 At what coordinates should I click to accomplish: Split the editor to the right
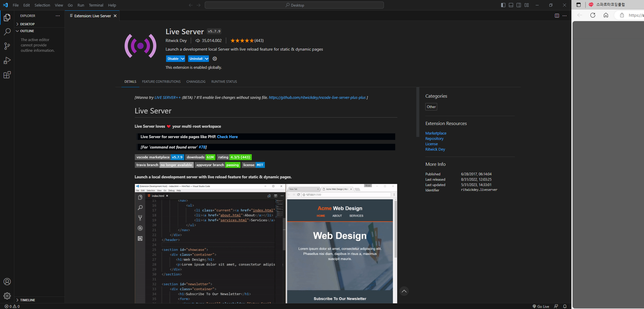tap(557, 16)
